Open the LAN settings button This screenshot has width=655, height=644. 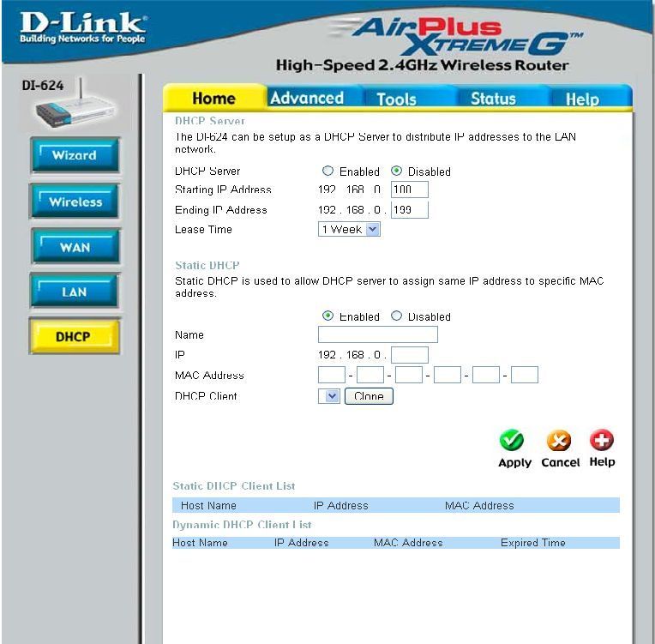point(75,292)
